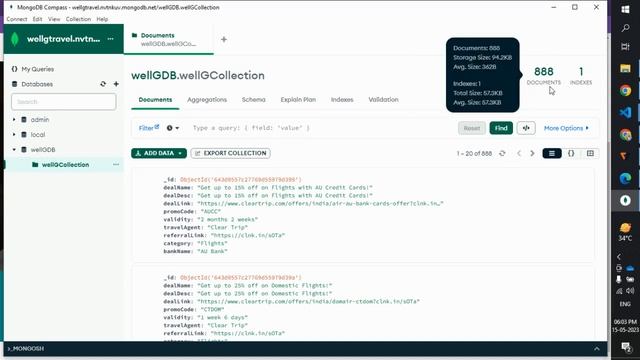Open Windows Start menu
This screenshot has width=640, height=360.
(625, 9)
